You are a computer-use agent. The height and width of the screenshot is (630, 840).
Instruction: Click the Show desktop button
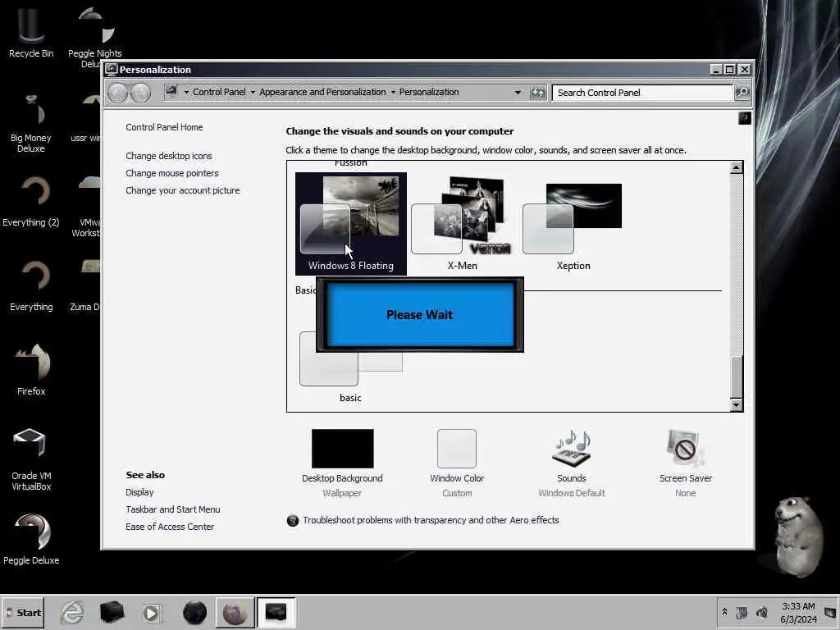tap(830, 612)
